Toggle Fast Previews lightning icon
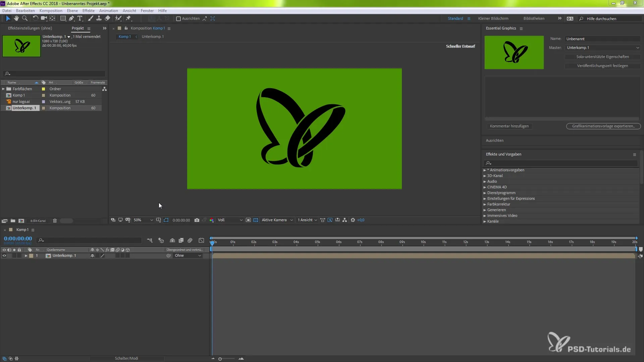Screen dimensions: 644x362 point(330,220)
